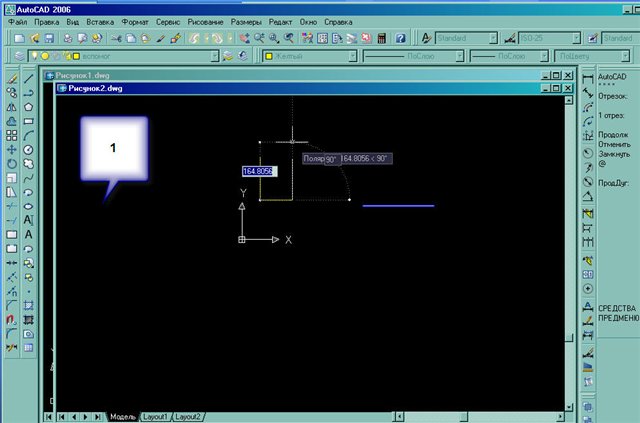Select the Line tool in the Draw toolbar
This screenshot has height=423, width=640.
[x=29, y=78]
